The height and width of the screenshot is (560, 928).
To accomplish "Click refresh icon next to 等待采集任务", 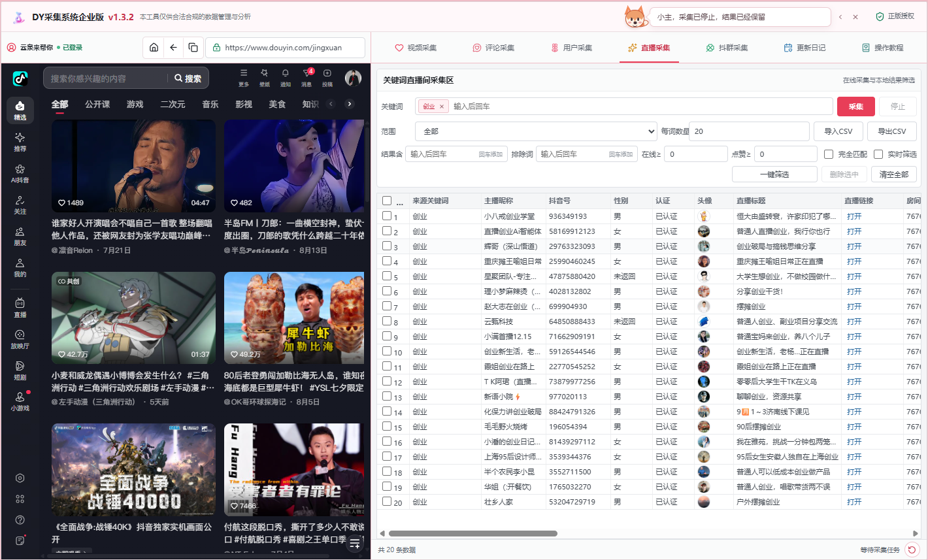I will (x=912, y=550).
